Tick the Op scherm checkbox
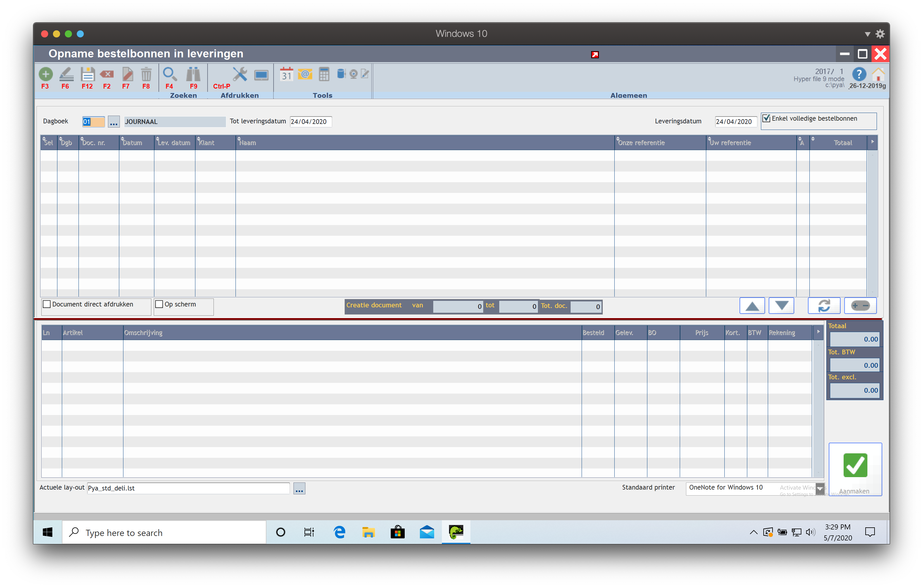Image resolution: width=923 pixels, height=588 pixels. (x=159, y=304)
